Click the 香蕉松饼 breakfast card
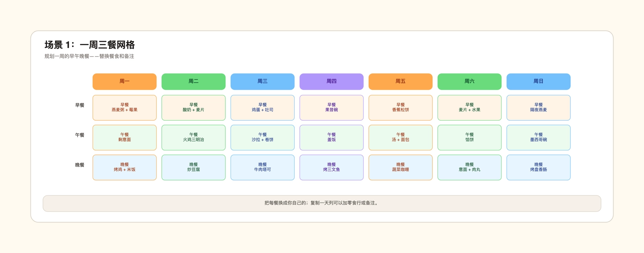The width and height of the screenshot is (644, 253). [400, 108]
